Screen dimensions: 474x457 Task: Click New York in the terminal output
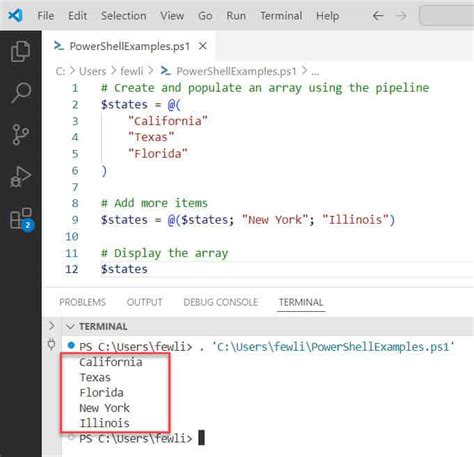(x=104, y=408)
